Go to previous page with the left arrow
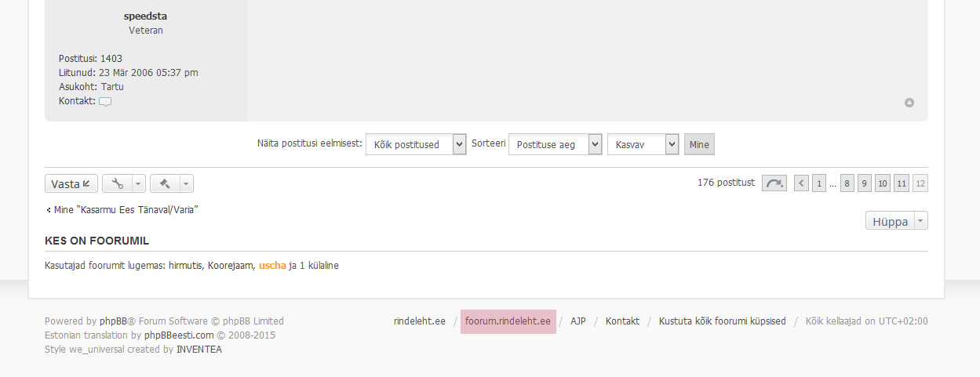 801,183
